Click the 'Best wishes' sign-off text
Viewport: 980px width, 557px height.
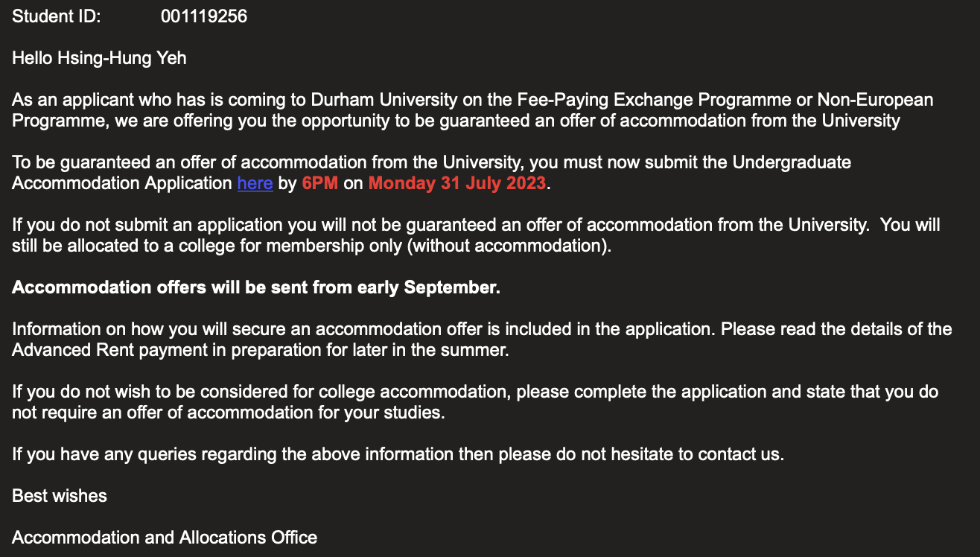tap(60, 496)
